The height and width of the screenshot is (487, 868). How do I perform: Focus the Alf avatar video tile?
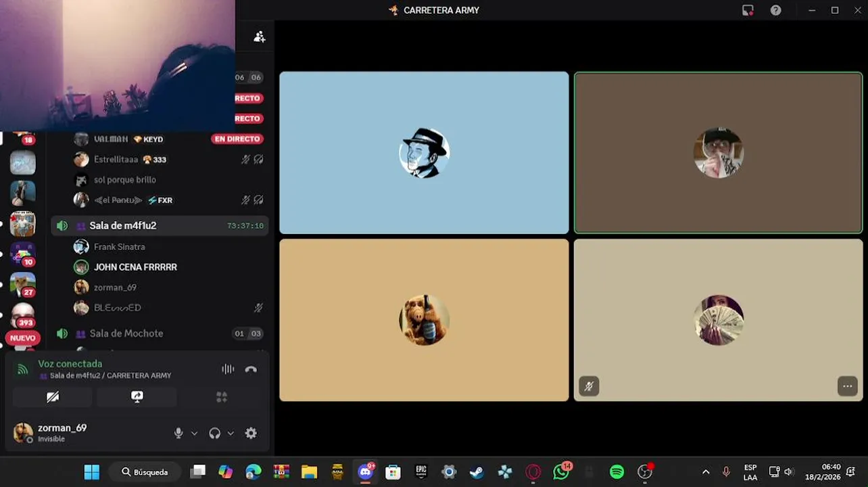[424, 320]
